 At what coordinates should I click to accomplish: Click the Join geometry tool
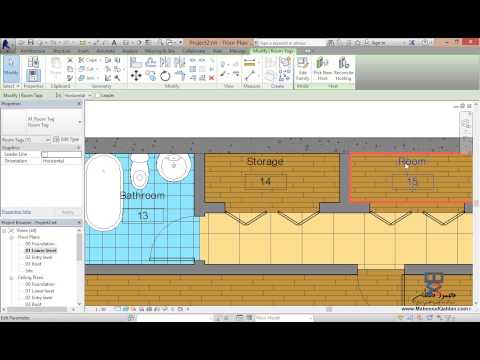[x=87, y=78]
